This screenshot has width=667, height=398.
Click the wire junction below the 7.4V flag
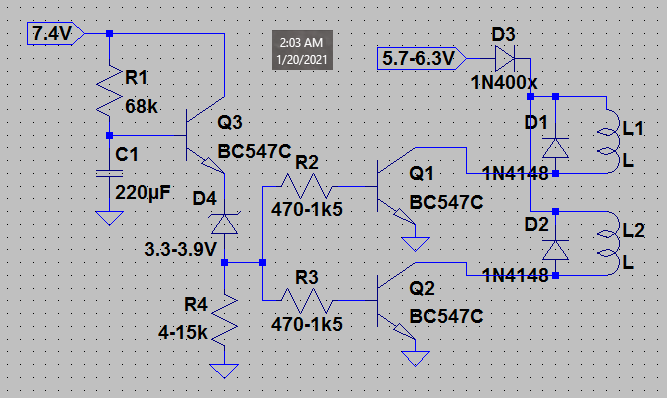click(x=109, y=33)
